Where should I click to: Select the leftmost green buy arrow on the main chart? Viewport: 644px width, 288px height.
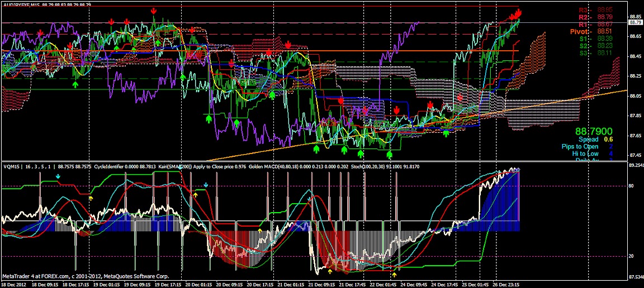(75, 84)
